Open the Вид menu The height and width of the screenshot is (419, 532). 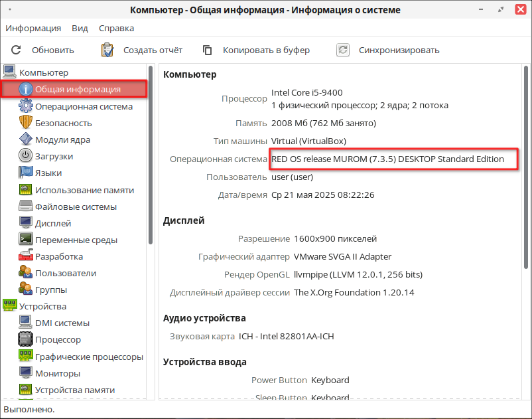(x=80, y=28)
